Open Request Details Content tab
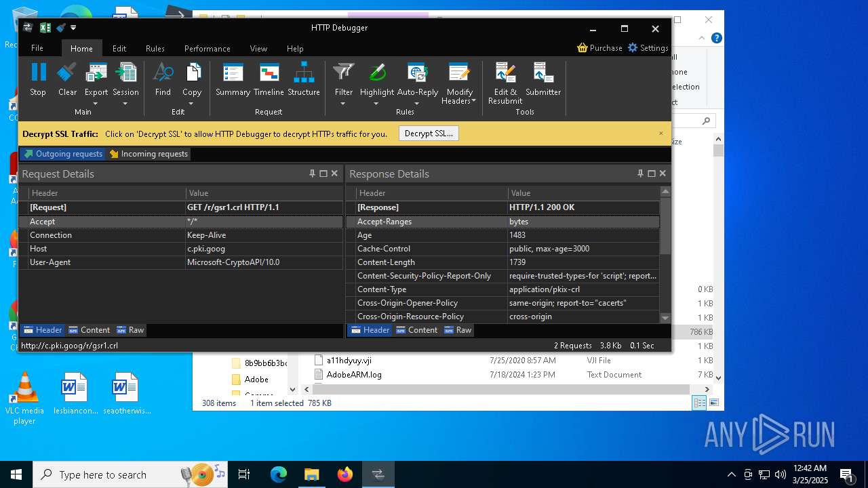Viewport: 868px width, 488px height. tap(89, 330)
